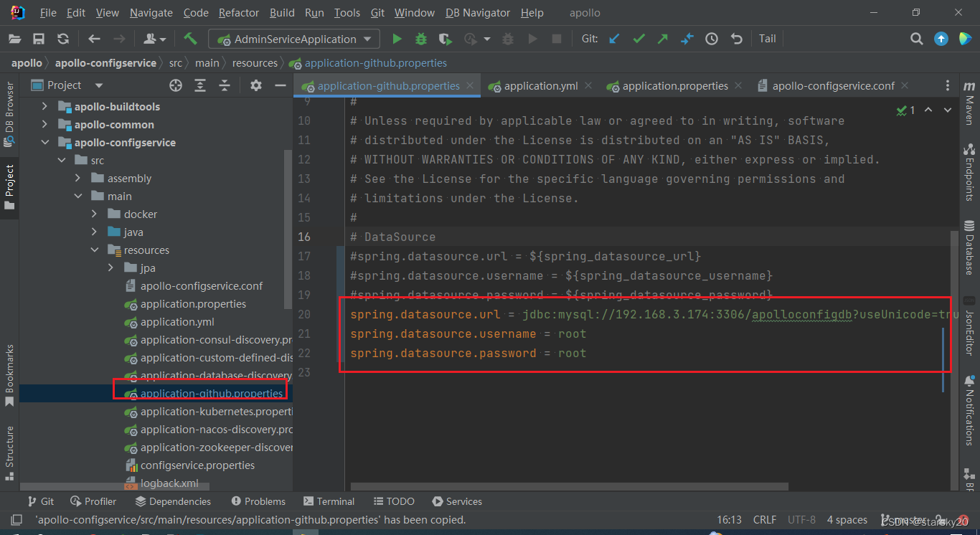Click the Open folder toolbar icon

[15, 39]
